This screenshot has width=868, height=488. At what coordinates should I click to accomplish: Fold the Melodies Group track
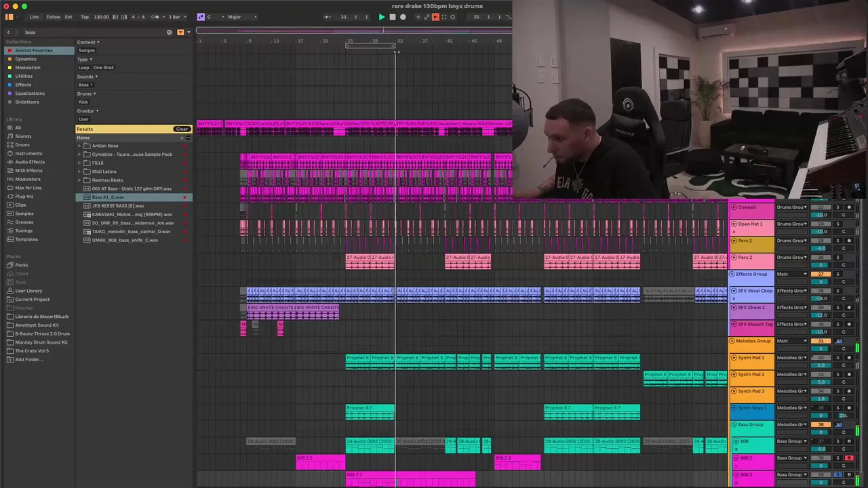click(x=732, y=342)
